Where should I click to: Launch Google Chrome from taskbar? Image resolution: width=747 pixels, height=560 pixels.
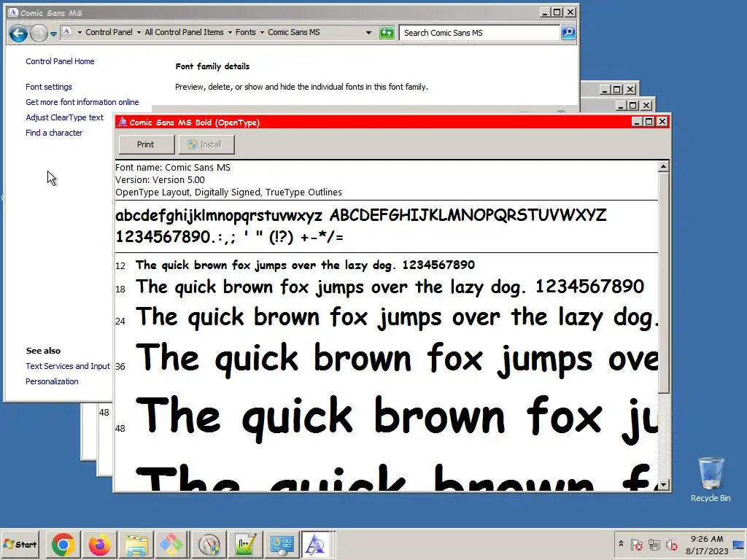pos(63,545)
